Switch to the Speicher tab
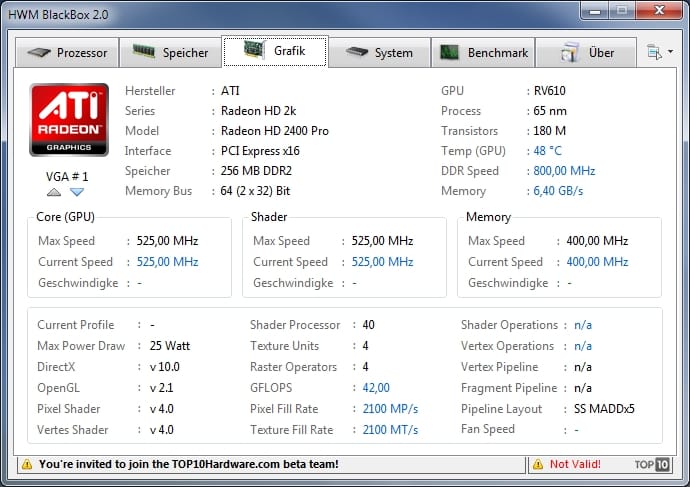Screen dimensions: 690x487 tap(170, 52)
